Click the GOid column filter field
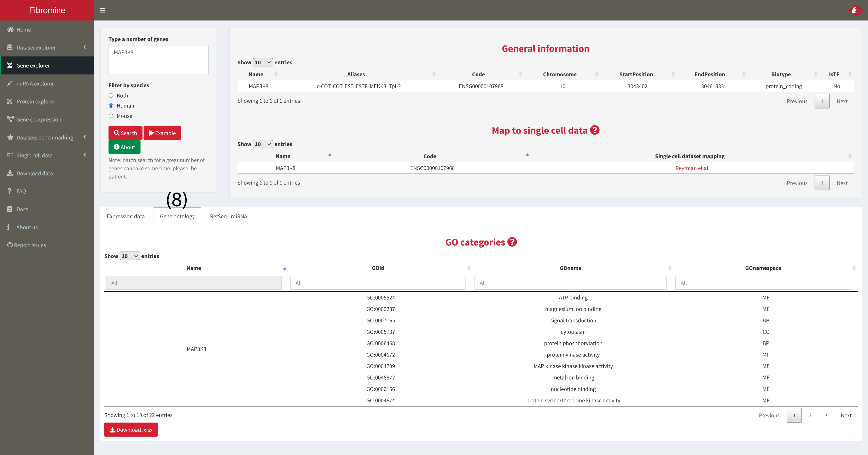 coord(378,283)
